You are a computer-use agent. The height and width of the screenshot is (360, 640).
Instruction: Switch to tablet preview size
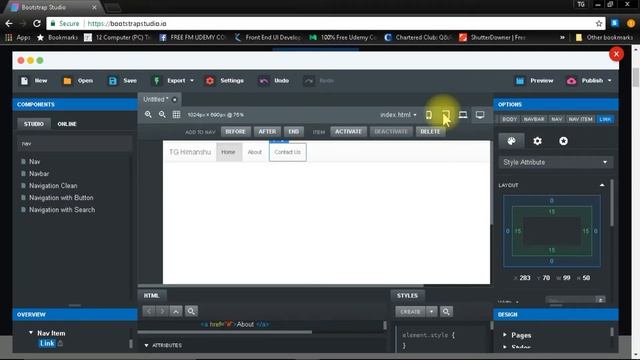click(446, 115)
